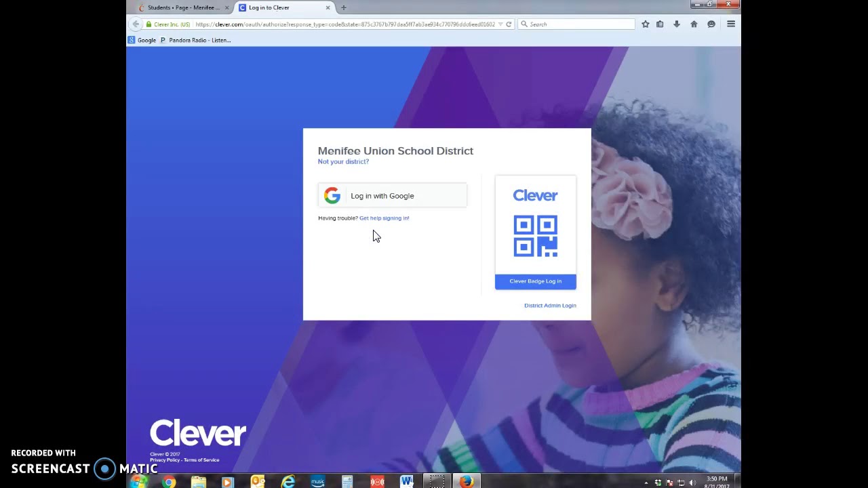Click the chat smiley toolbar icon
This screenshot has width=868, height=488.
[x=711, y=24]
